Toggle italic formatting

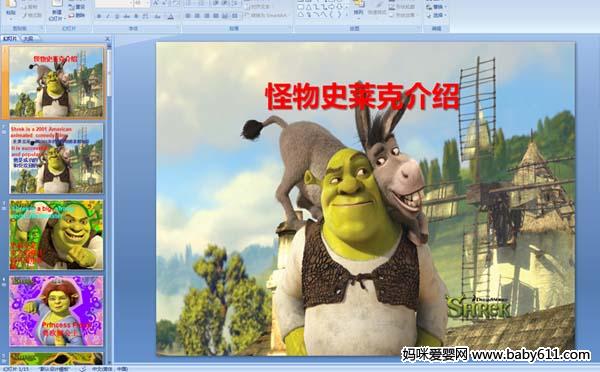(x=108, y=16)
